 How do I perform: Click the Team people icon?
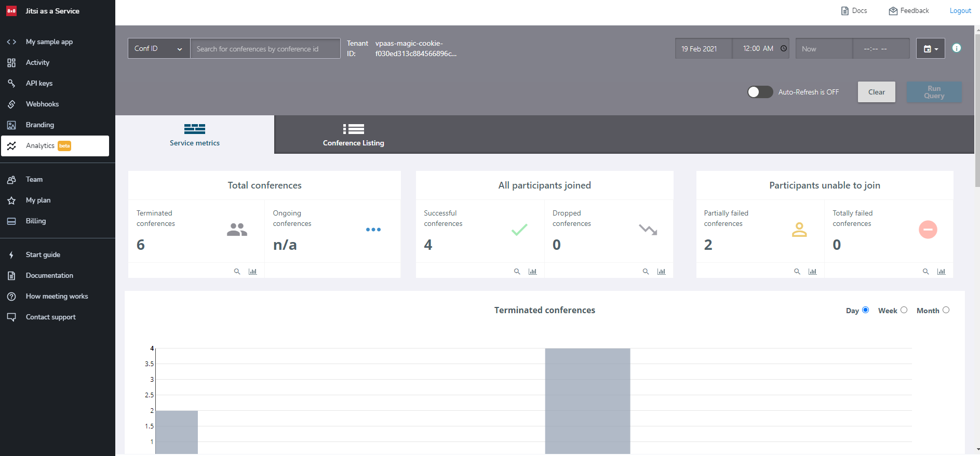(x=11, y=180)
